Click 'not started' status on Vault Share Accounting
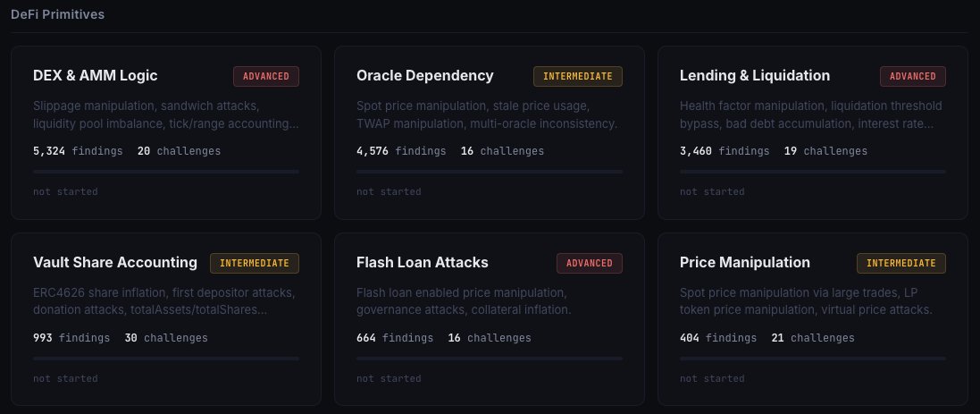 click(x=65, y=379)
